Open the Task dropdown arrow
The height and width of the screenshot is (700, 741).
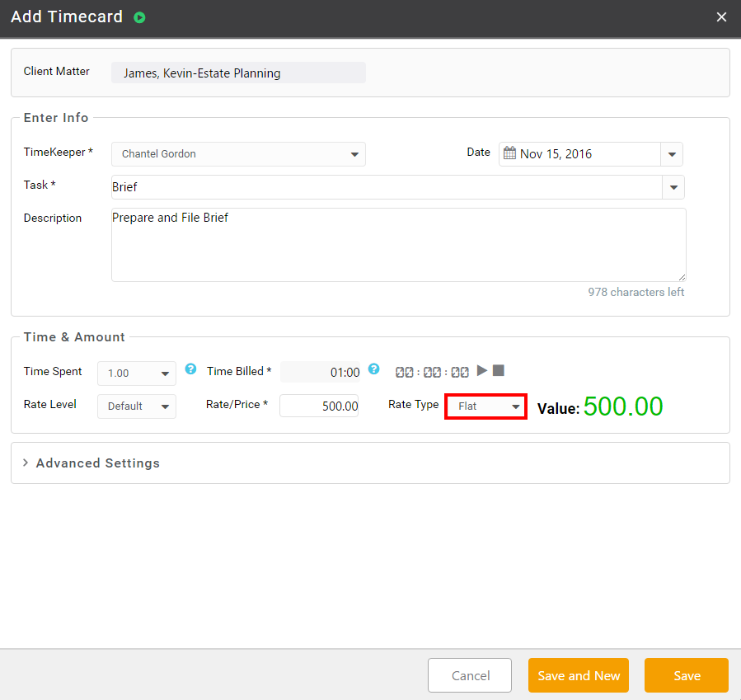point(673,187)
